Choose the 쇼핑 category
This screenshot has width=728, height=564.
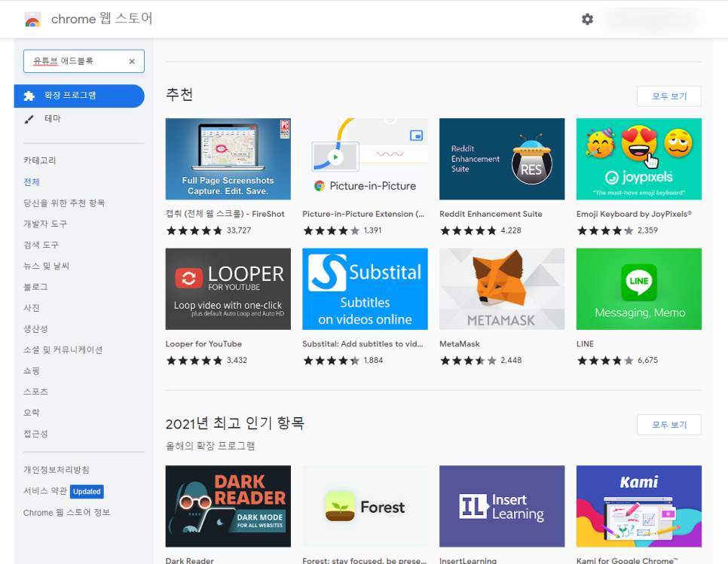coord(31,370)
